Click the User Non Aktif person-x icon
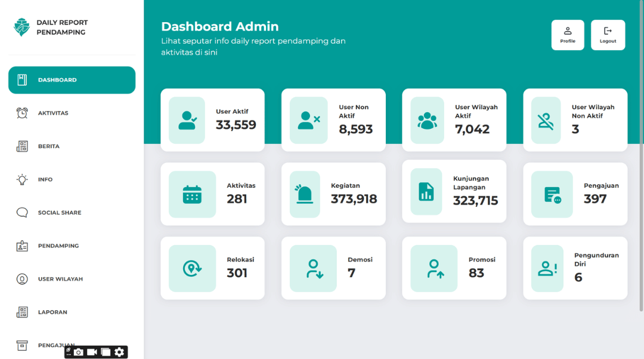644x359 pixels. pos(308,120)
